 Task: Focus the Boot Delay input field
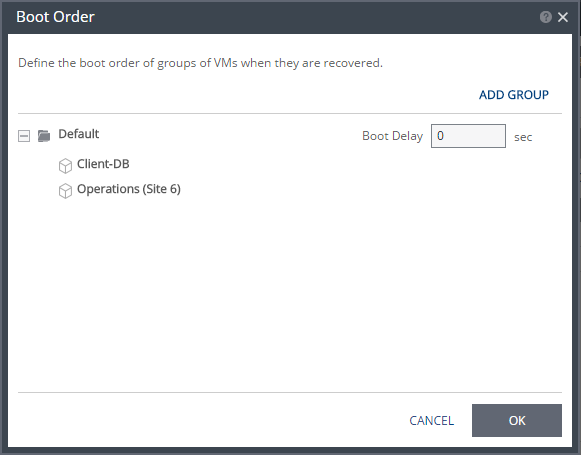(468, 136)
